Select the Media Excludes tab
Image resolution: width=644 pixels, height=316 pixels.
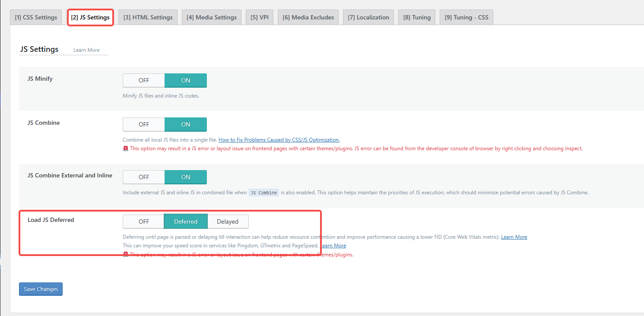[x=308, y=17]
